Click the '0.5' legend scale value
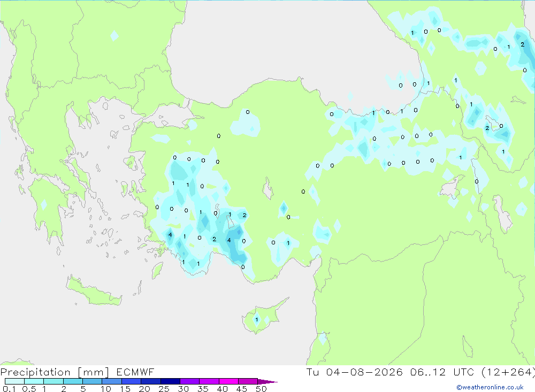This screenshot has width=535, height=392. coord(29,389)
